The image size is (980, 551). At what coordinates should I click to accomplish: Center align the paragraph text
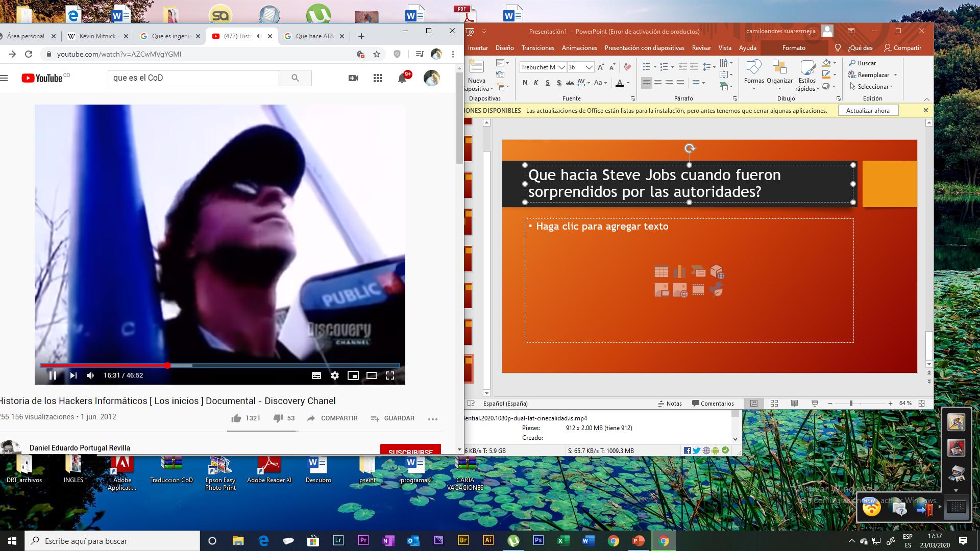657,83
